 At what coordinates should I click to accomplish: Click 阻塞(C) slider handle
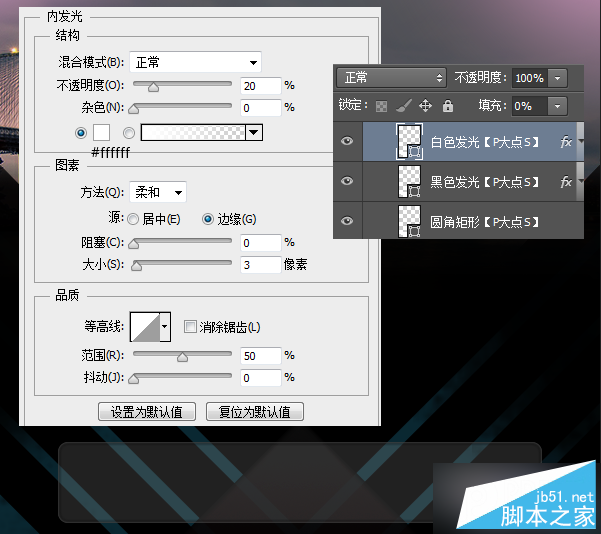pyautogui.click(x=133, y=244)
